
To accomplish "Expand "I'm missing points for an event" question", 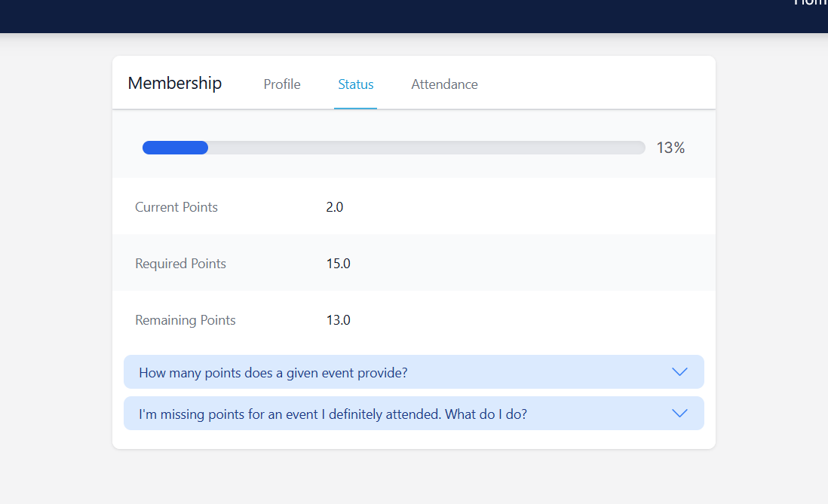I will [x=333, y=414].
